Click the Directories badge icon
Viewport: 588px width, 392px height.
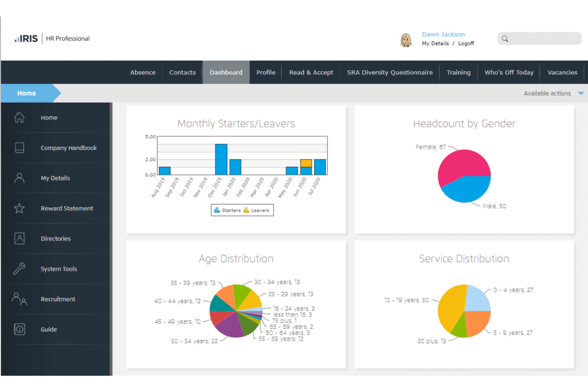(x=19, y=238)
